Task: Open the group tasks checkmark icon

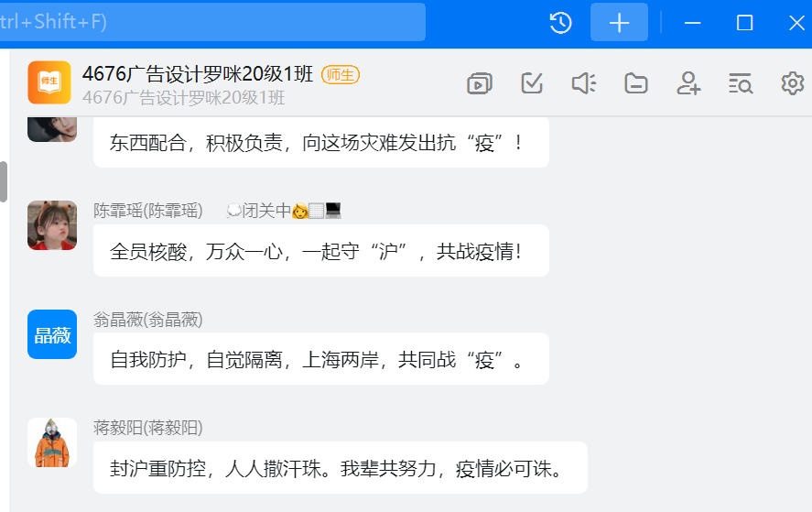Action: click(x=532, y=83)
